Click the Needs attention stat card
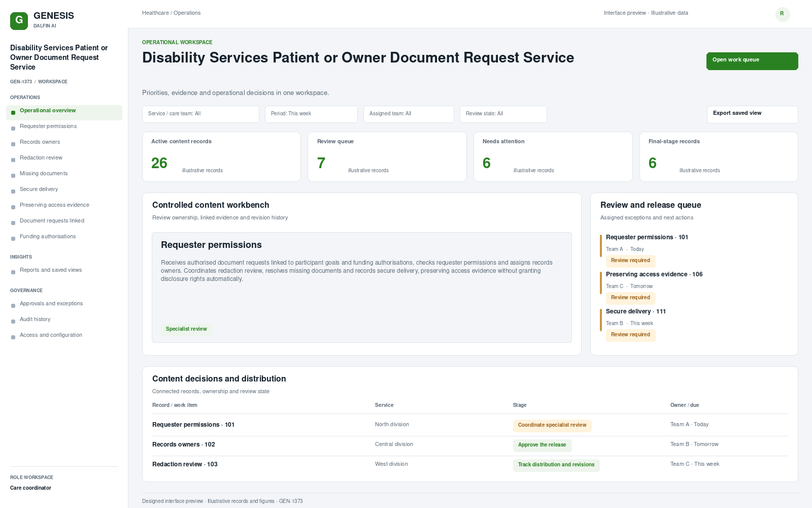 click(x=553, y=156)
